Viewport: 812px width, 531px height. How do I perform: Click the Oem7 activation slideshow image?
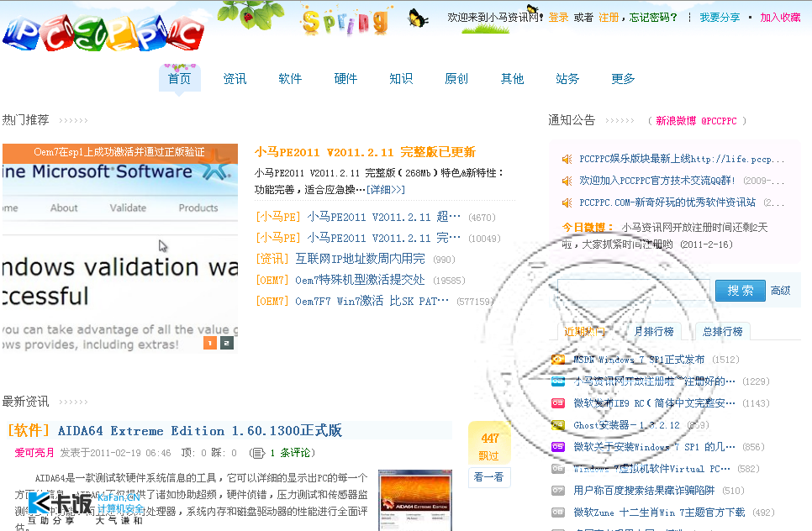[120, 248]
